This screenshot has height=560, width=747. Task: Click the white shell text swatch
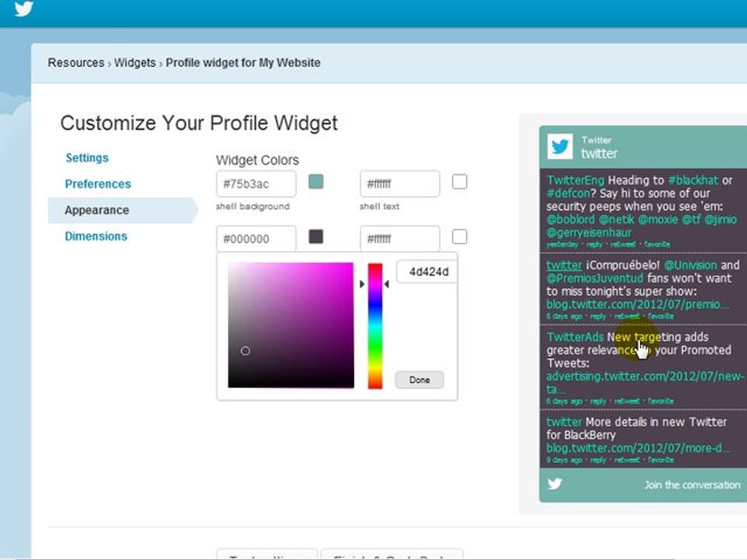coord(459,181)
